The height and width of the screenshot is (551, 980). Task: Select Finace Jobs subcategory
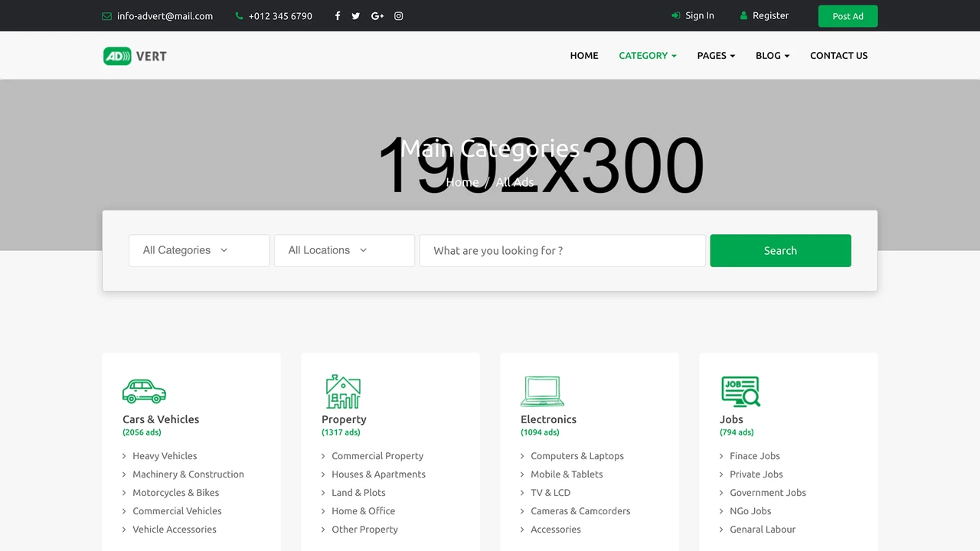pyautogui.click(x=755, y=456)
